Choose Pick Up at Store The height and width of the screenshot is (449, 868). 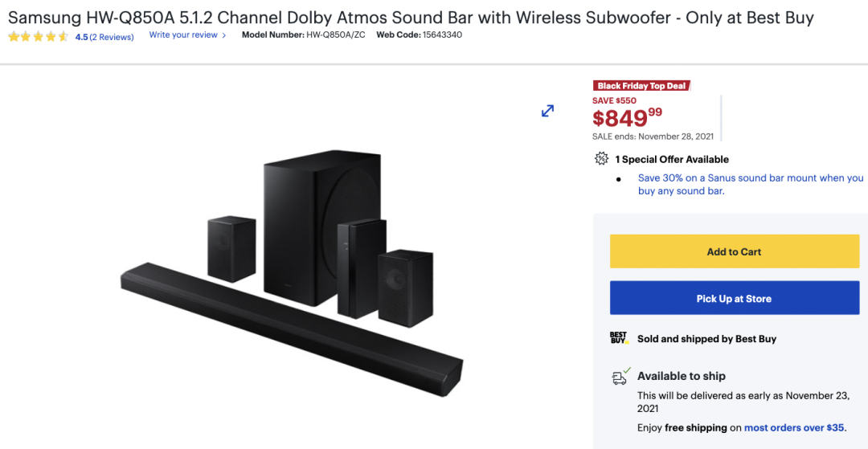pyautogui.click(x=734, y=298)
